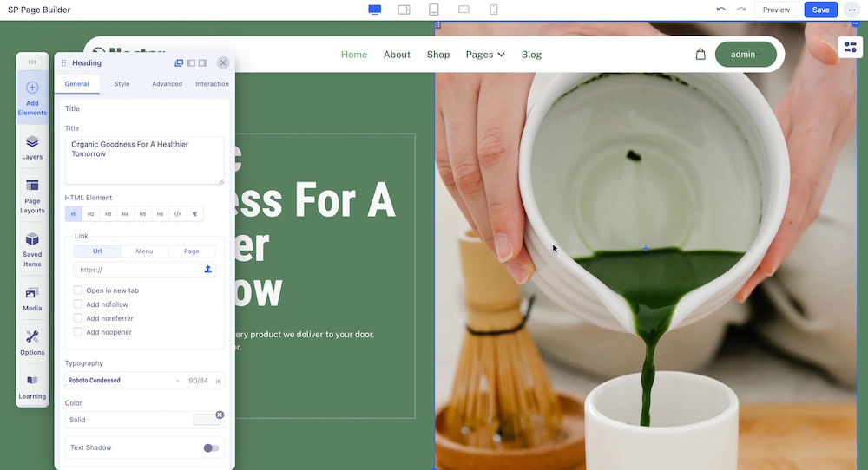Image resolution: width=868 pixels, height=470 pixels.
Task: Open the page settings toggle icon
Action: pyautogui.click(x=851, y=47)
